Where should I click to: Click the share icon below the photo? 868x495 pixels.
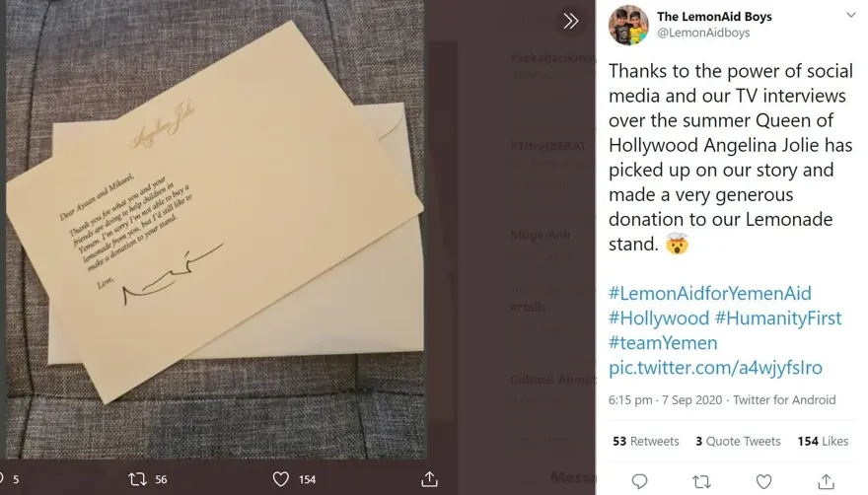429,479
